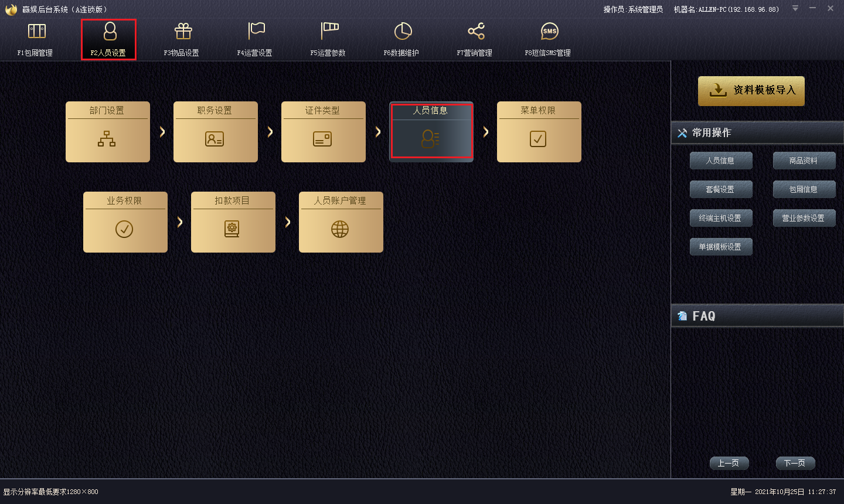Viewport: 844px width, 504px height.
Task: Open 扣款项目 tile
Action: click(233, 222)
